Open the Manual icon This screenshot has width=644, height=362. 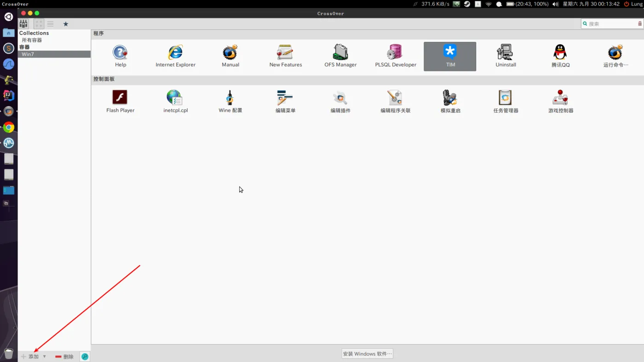230,56
